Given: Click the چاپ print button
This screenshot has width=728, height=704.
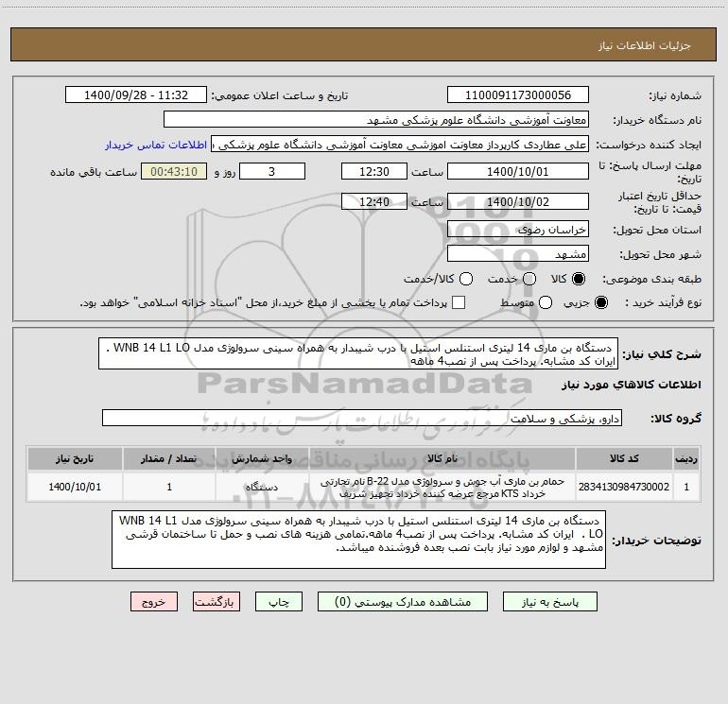Looking at the screenshot, I should pyautogui.click(x=279, y=602).
